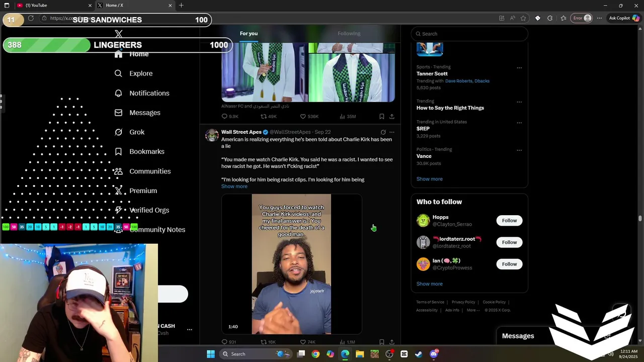This screenshot has height=362, width=644.
Task: Open the Vance trending topic
Action: [424, 156]
